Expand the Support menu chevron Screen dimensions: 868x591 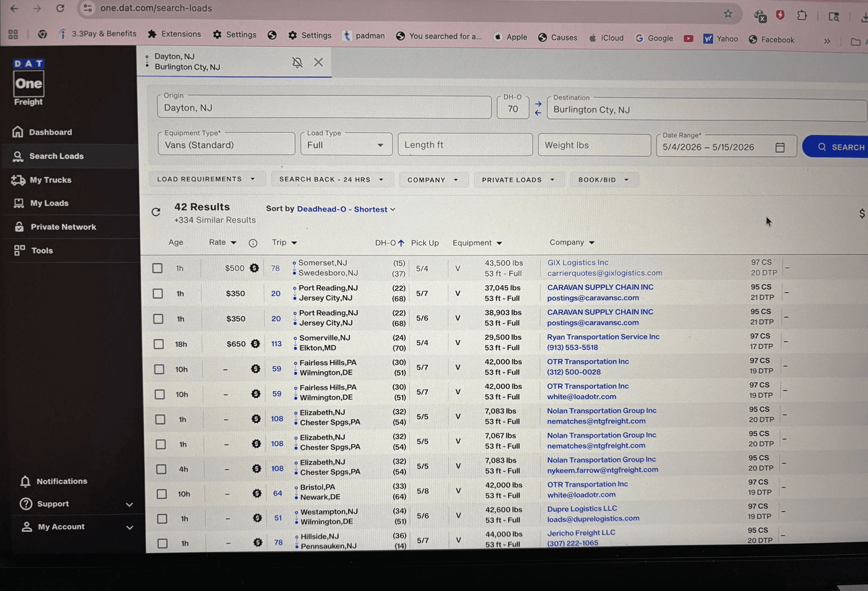(x=129, y=504)
